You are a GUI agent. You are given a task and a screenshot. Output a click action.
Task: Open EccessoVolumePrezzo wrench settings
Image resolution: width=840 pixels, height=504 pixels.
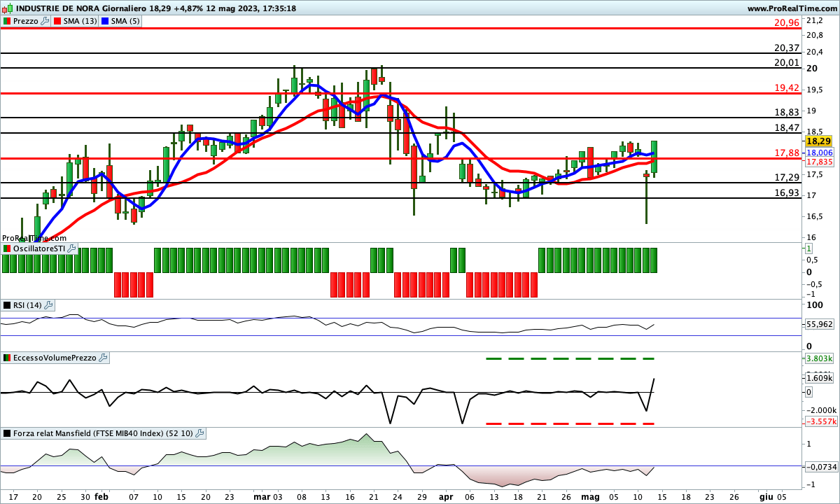[103, 358]
